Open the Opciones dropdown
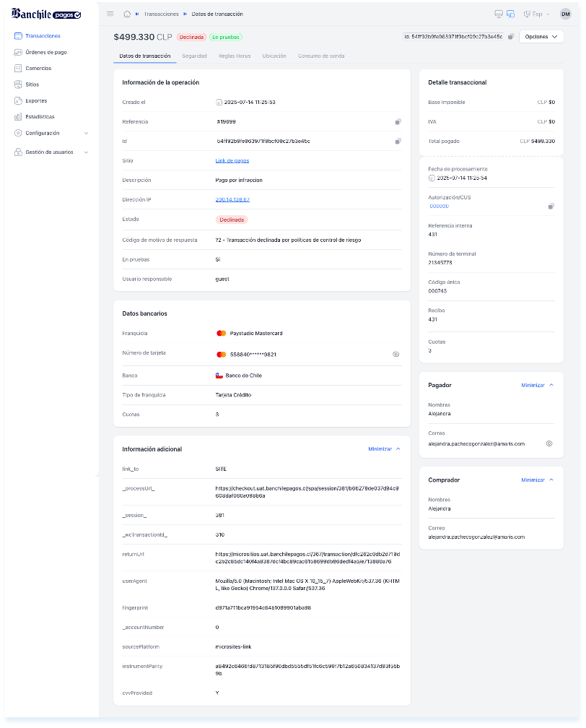Viewport: 586px width, 728px height. [x=541, y=37]
